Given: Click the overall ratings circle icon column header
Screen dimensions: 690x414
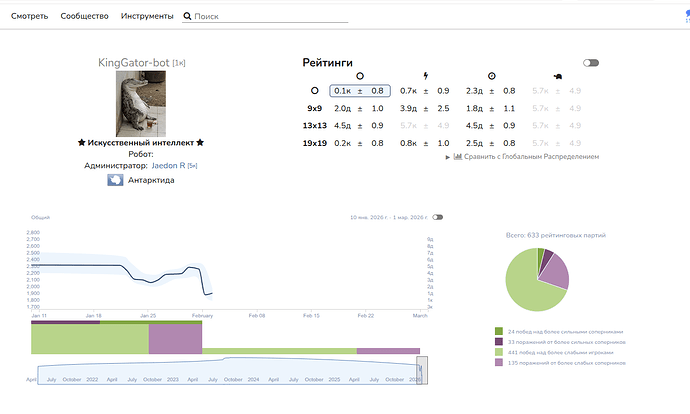Looking at the screenshot, I should click(x=360, y=75).
